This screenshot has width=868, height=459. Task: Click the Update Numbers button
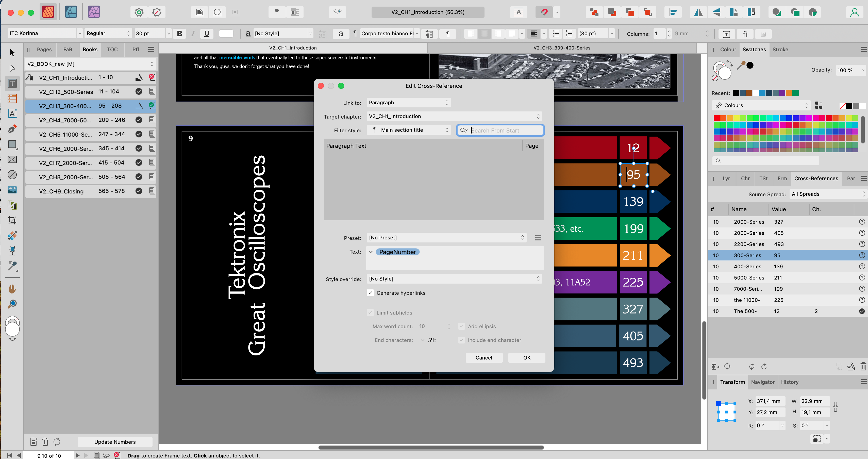pos(115,442)
